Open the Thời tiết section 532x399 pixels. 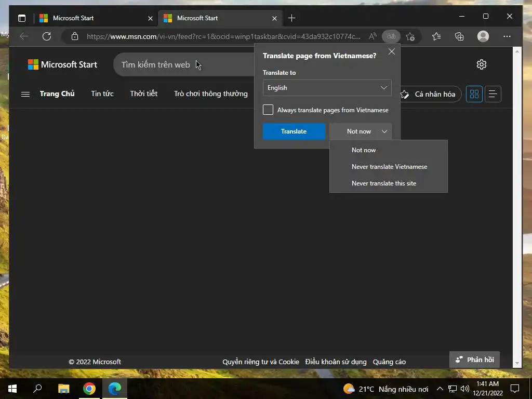[143, 94]
